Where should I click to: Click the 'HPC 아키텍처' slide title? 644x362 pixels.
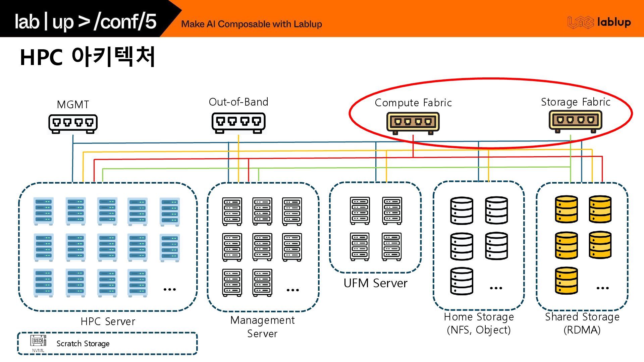tap(88, 57)
